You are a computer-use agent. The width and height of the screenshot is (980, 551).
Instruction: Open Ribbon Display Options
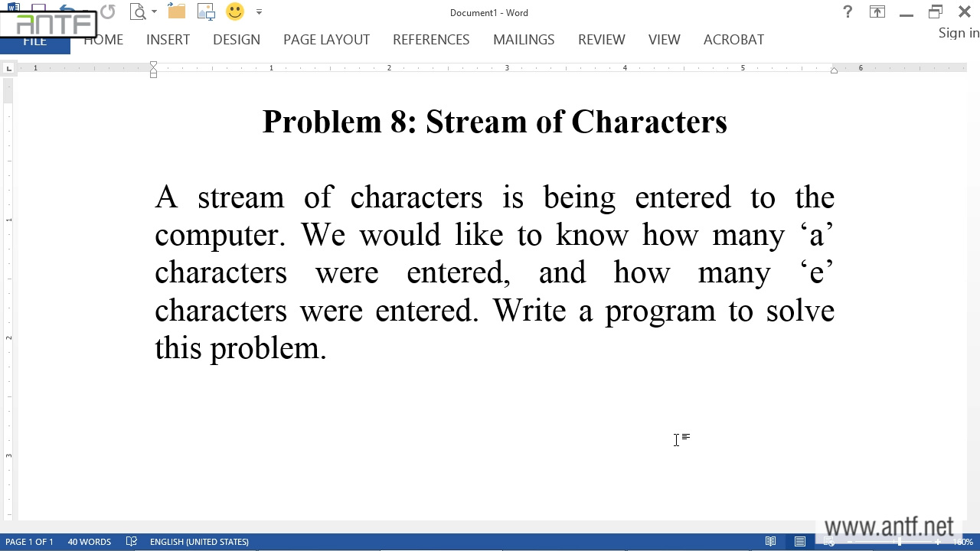pos(877,12)
